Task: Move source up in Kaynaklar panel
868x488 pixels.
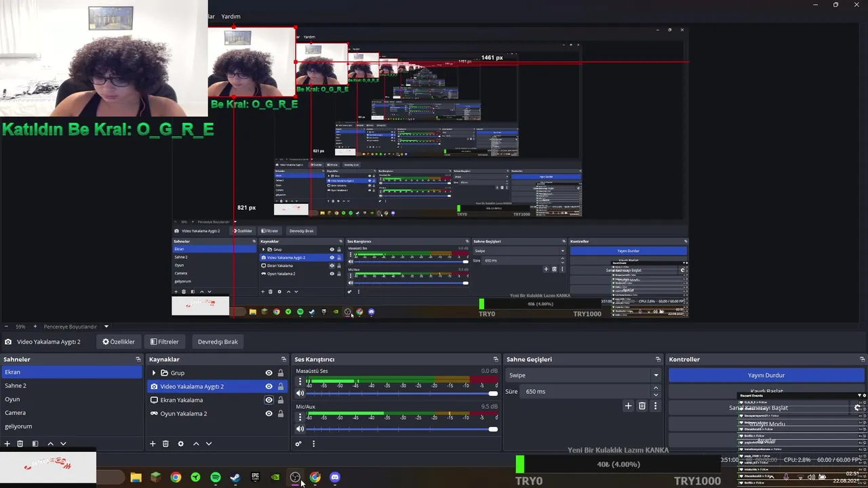Action: tap(196, 443)
